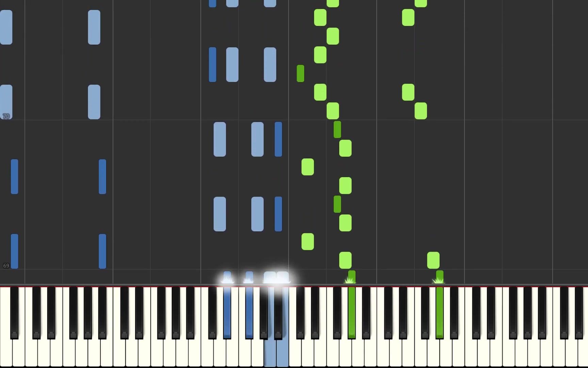
Task: Click the measure 70 marker label
Action: 6,117
